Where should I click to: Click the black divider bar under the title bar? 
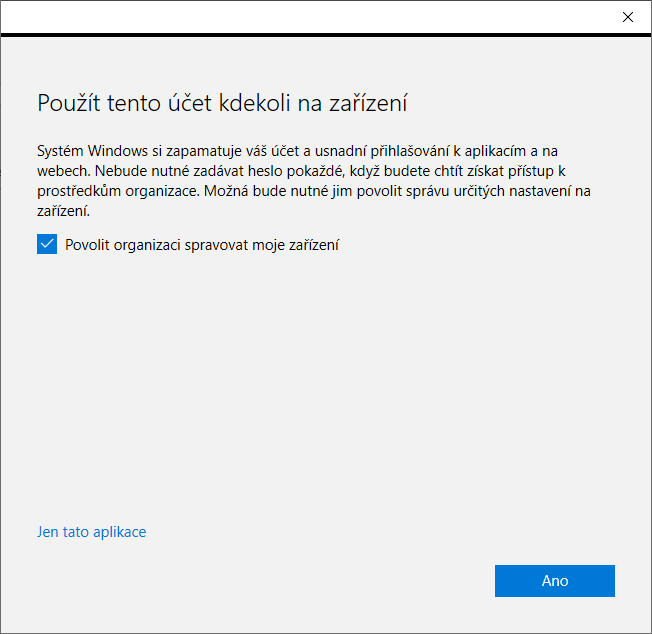(326, 35)
